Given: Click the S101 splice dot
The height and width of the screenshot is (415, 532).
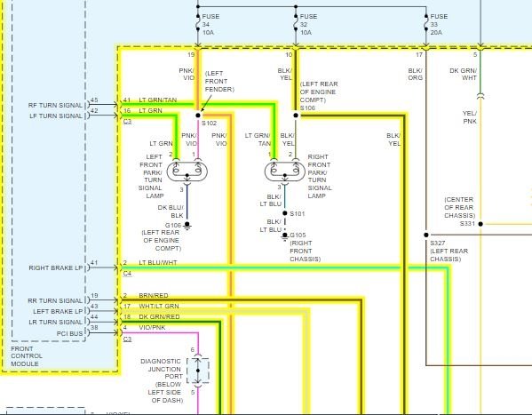Looking at the screenshot, I should coord(285,213).
